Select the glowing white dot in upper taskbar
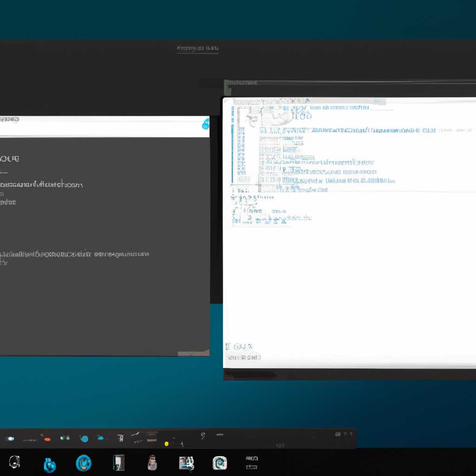This screenshot has height=476, width=476. tap(11, 439)
